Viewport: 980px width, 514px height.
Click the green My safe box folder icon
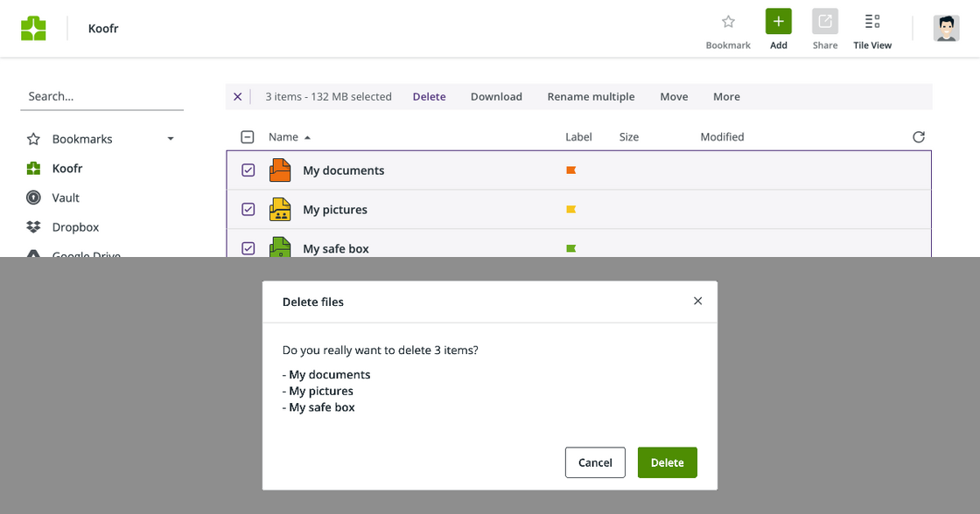click(x=280, y=247)
